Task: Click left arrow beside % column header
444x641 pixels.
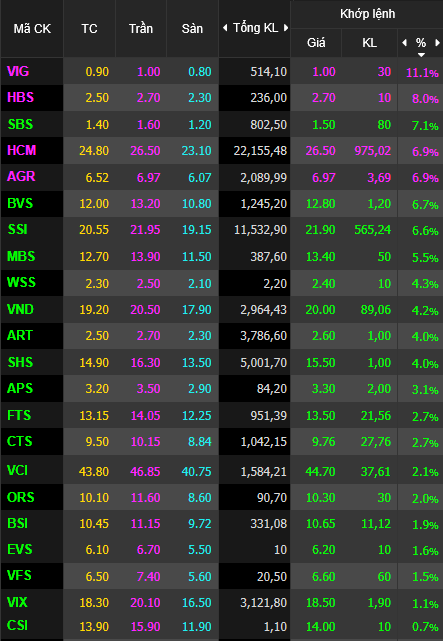Action: [405, 43]
